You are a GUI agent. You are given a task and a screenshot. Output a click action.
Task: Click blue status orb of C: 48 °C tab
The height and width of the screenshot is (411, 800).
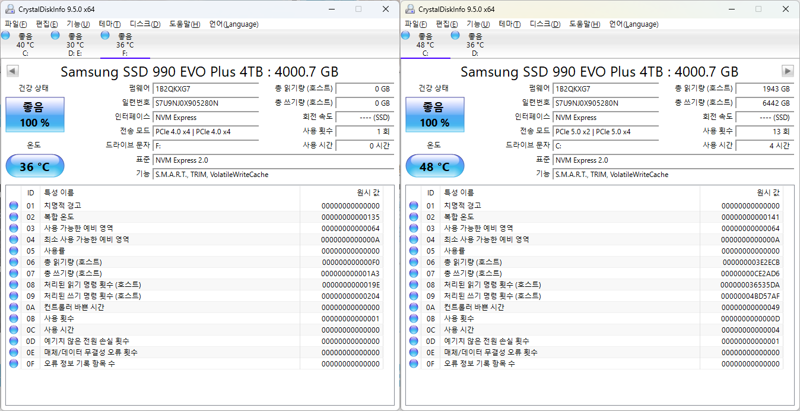[x=406, y=35]
